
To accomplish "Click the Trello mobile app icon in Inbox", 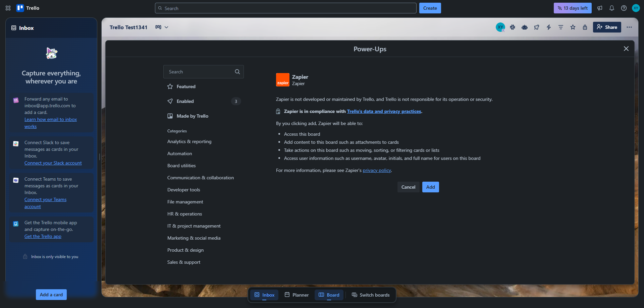I will 16,224.
